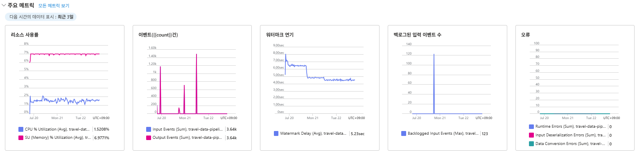Click the memory utilization pink line
The height and width of the screenshot is (154, 644).
pyautogui.click(x=66, y=54)
